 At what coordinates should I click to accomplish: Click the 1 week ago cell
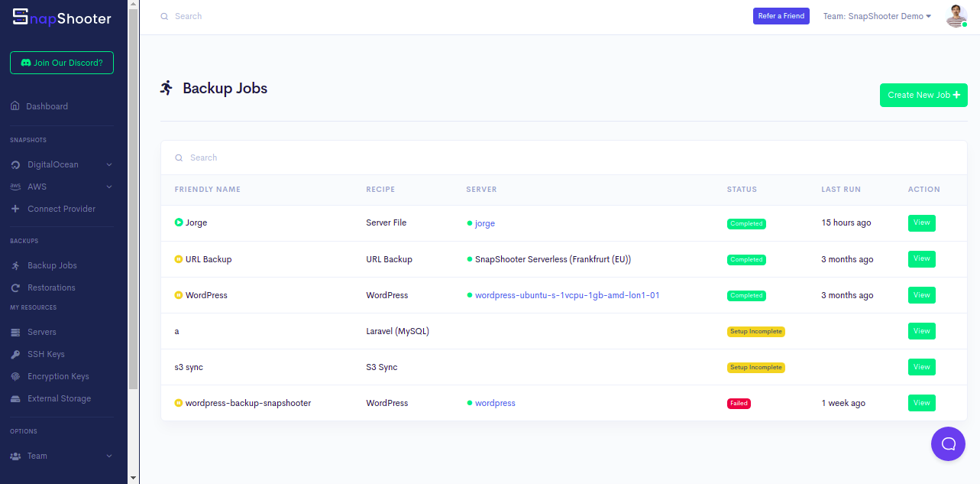tap(843, 403)
